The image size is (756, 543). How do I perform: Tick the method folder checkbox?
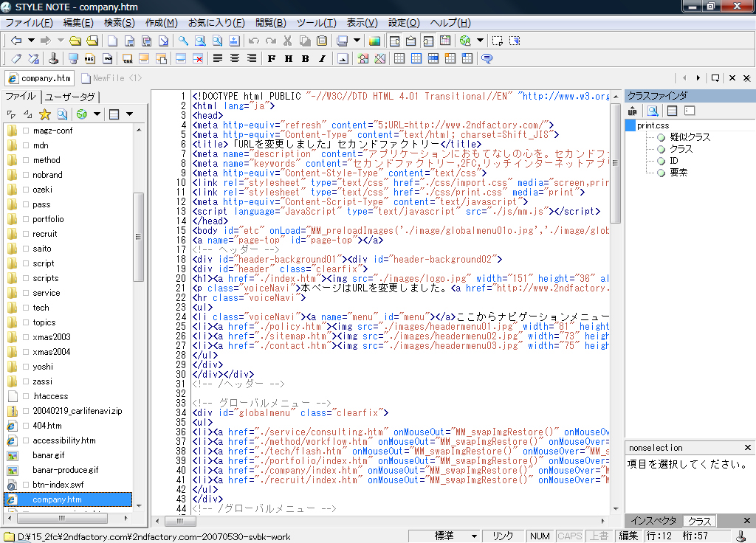[26, 160]
